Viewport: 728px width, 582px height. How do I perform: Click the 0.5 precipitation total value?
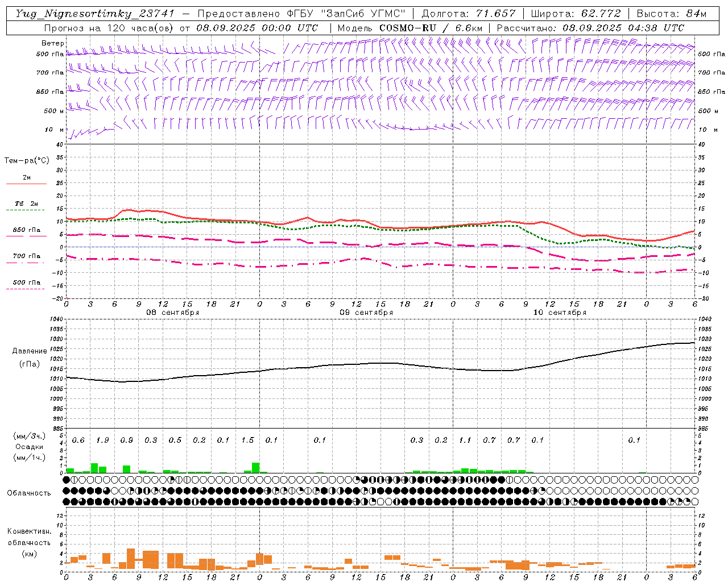click(175, 440)
